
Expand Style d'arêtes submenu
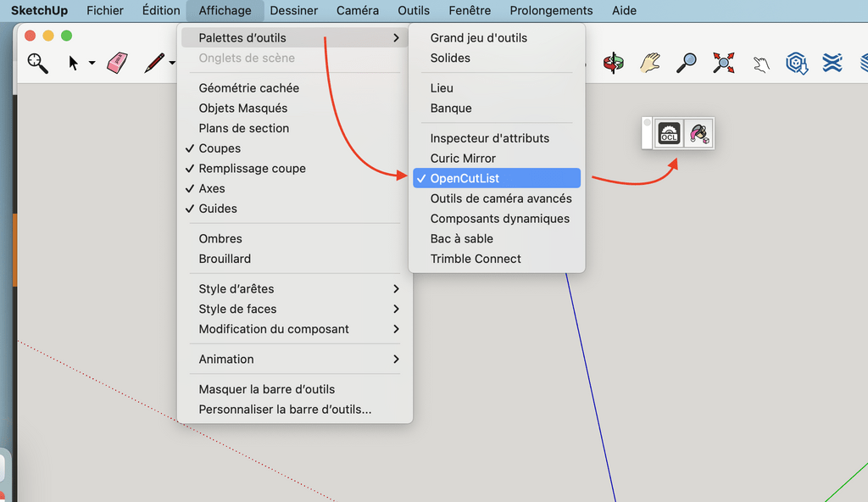point(294,288)
